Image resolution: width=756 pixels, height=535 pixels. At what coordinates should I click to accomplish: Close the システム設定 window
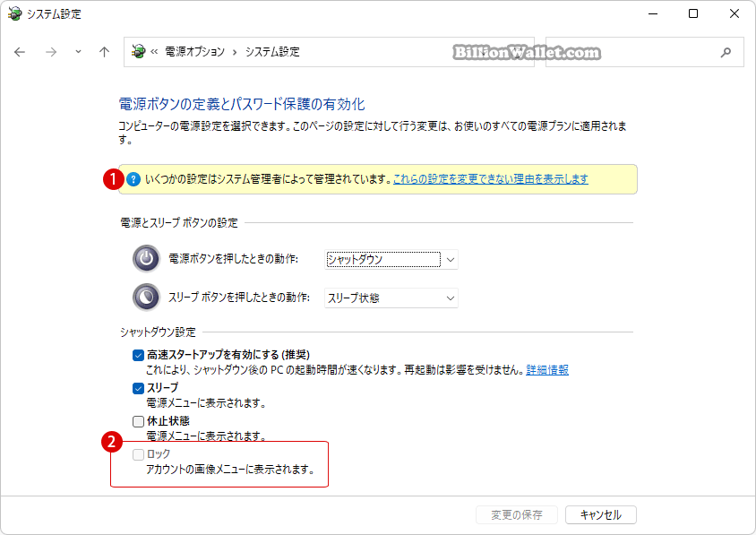tap(735, 13)
